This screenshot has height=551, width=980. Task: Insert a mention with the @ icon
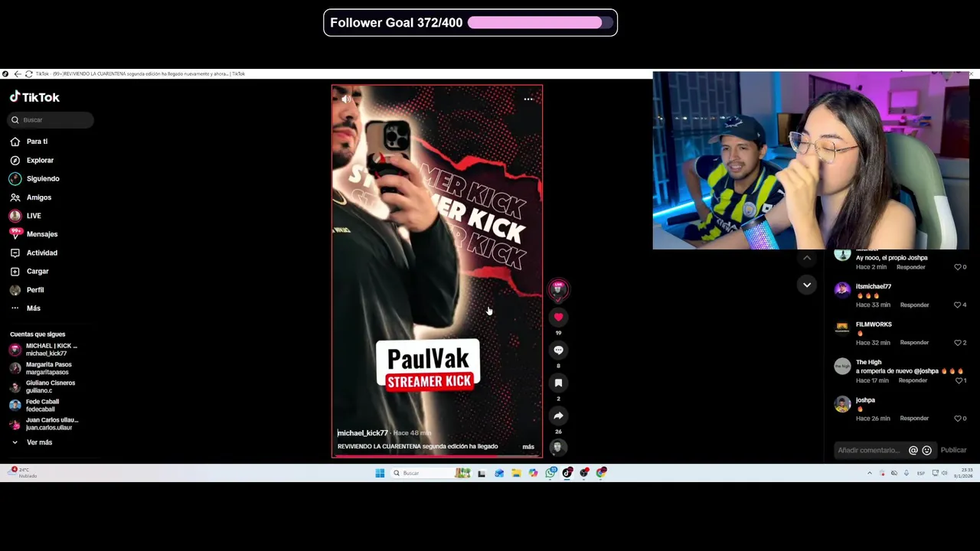pyautogui.click(x=913, y=450)
